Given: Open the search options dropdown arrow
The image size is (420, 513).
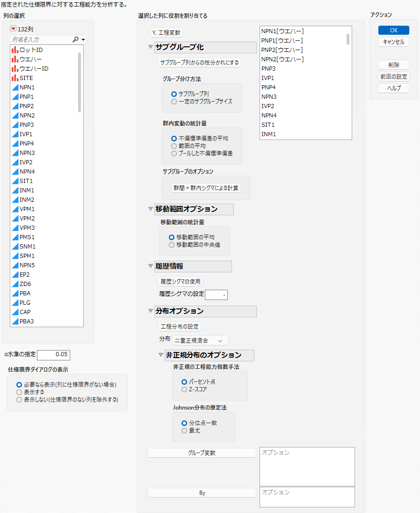Looking at the screenshot, I should (x=83, y=40).
